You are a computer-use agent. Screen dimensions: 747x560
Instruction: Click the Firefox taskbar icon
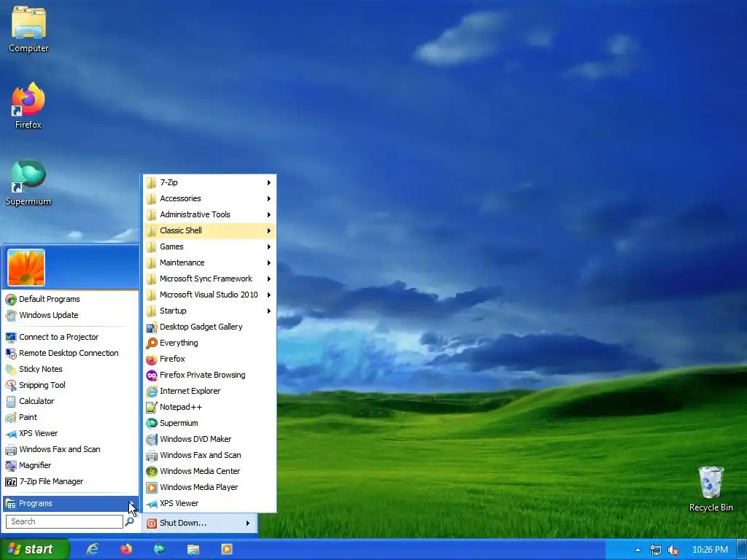(126, 549)
